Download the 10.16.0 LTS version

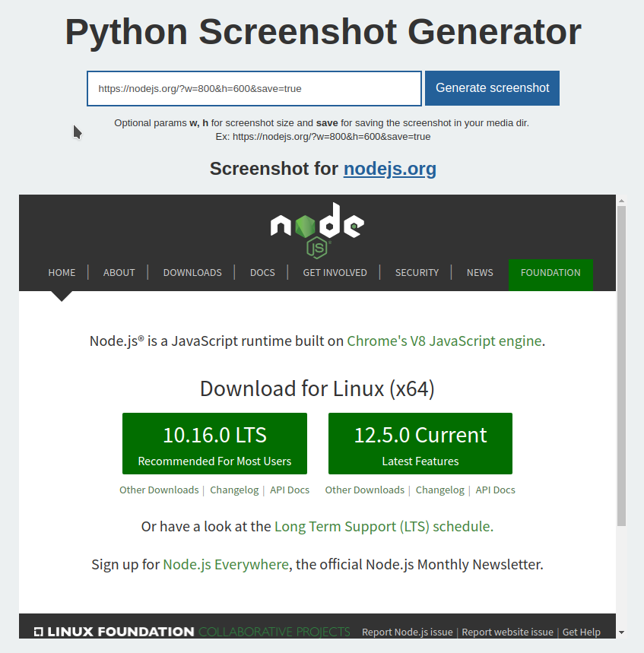click(x=214, y=443)
